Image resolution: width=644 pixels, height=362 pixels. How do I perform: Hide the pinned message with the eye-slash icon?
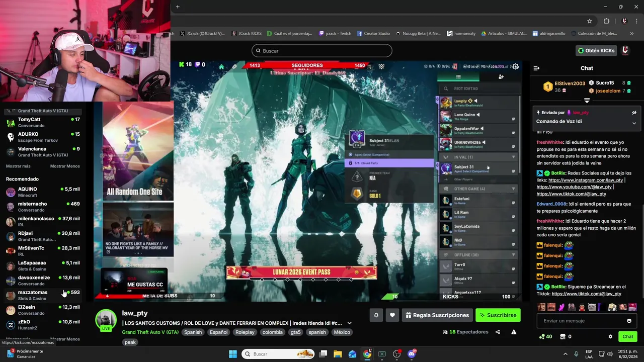point(634,113)
